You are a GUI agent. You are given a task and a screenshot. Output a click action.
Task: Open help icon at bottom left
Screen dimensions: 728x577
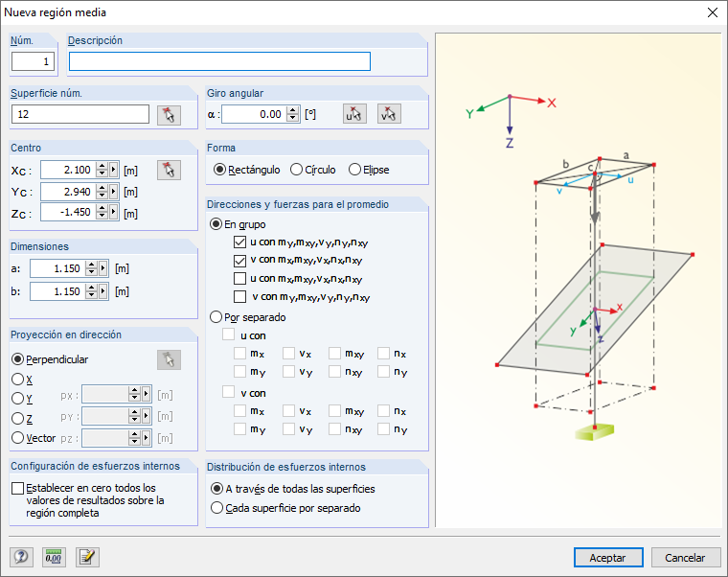click(x=21, y=557)
